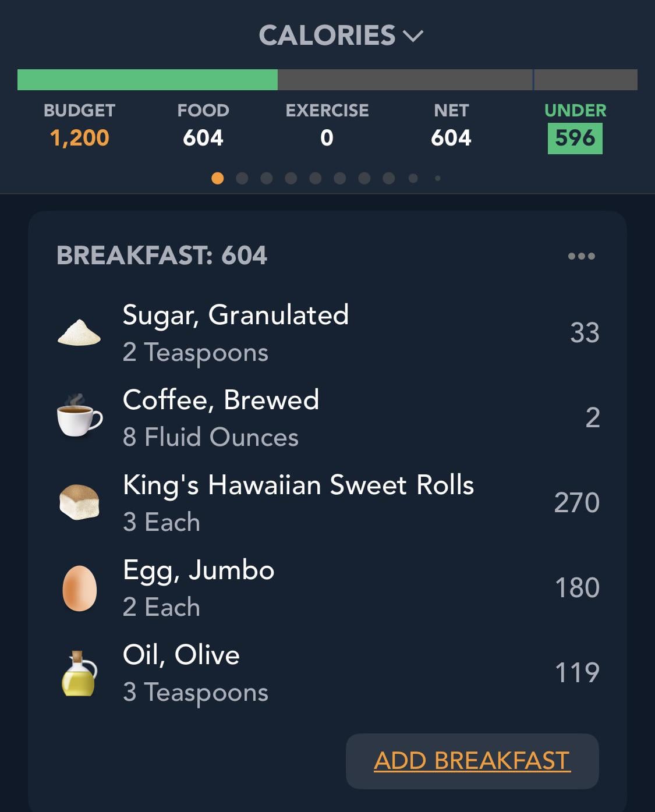
Task: Tap the Oil, Olive 119 calorie value
Action: [x=577, y=673]
